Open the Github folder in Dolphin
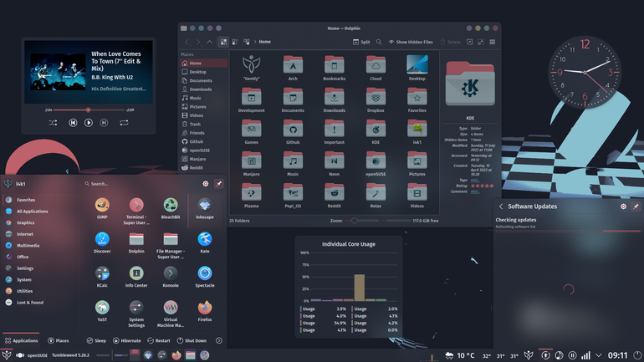The height and width of the screenshot is (362, 644). [x=293, y=132]
